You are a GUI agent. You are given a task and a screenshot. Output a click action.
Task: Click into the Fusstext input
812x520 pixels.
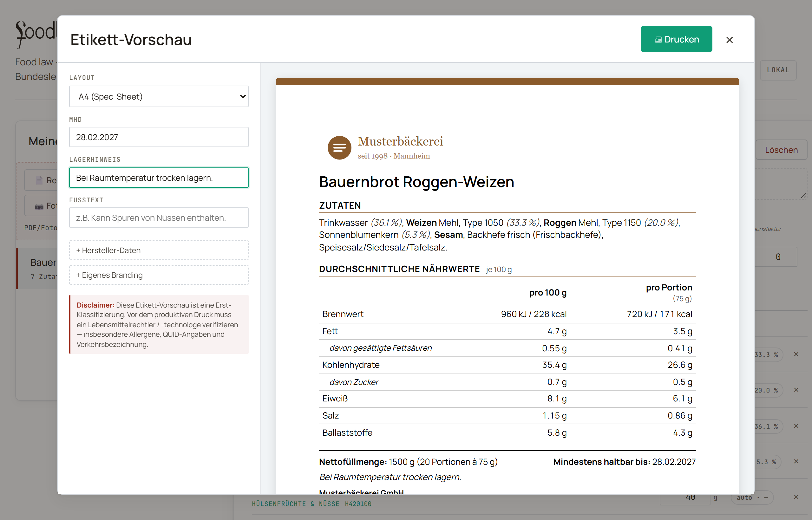tap(159, 218)
